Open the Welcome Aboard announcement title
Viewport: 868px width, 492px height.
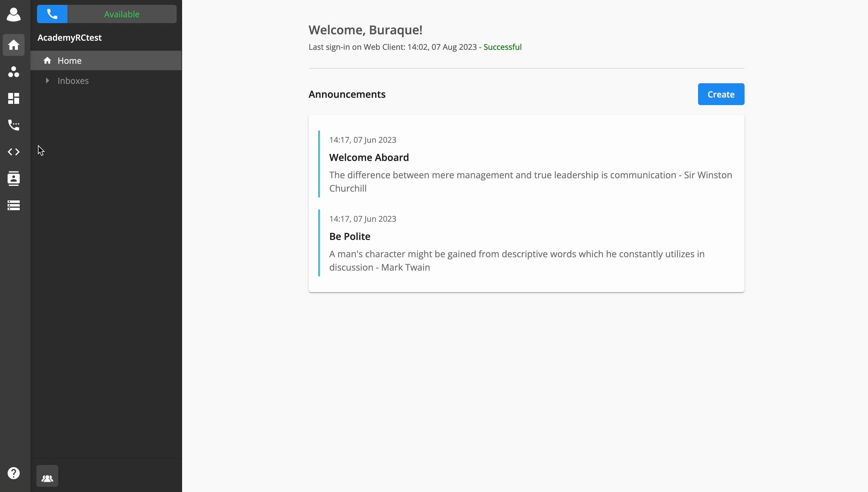[369, 157]
